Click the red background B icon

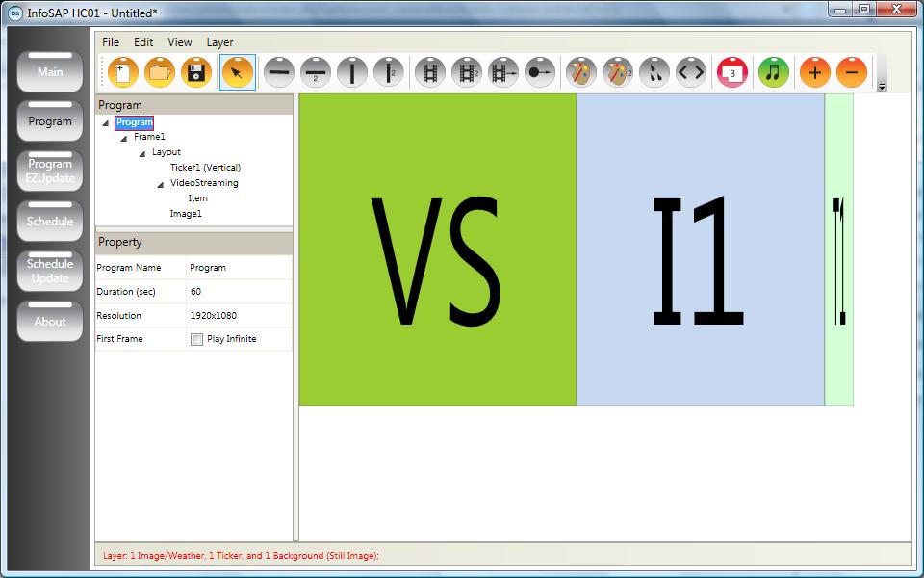point(731,72)
